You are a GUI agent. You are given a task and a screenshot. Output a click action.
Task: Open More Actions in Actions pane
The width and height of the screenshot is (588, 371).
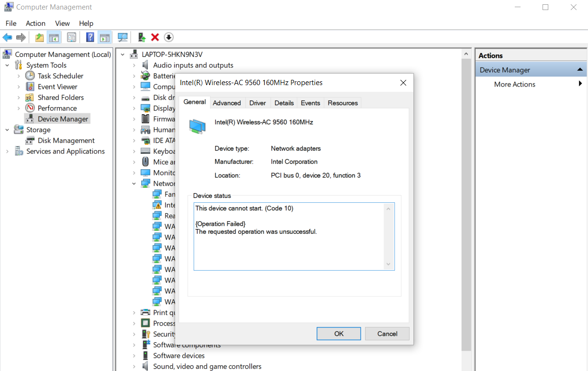coord(515,84)
